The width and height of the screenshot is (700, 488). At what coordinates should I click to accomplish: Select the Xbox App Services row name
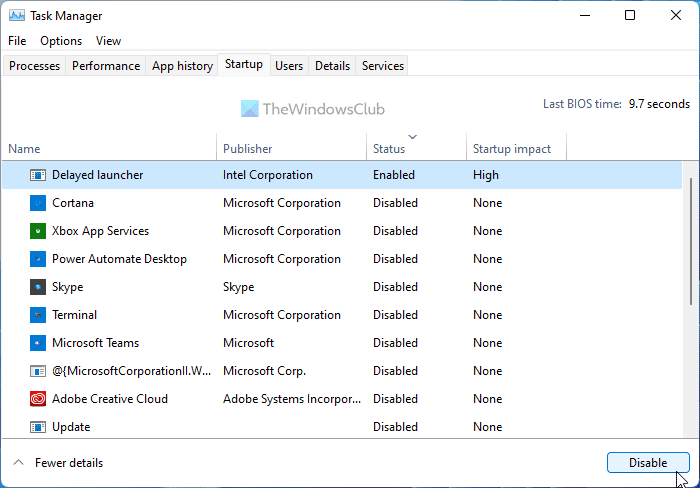coord(100,231)
